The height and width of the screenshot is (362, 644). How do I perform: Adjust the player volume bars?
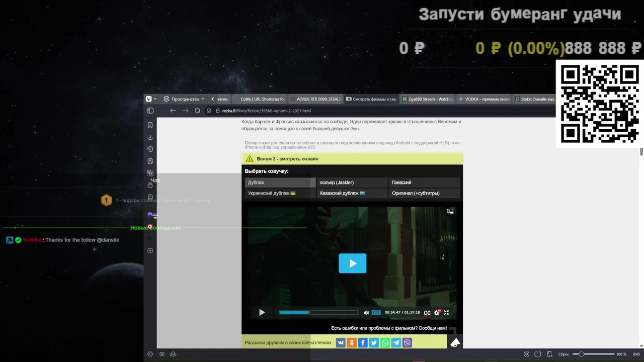pyautogui.click(x=376, y=312)
